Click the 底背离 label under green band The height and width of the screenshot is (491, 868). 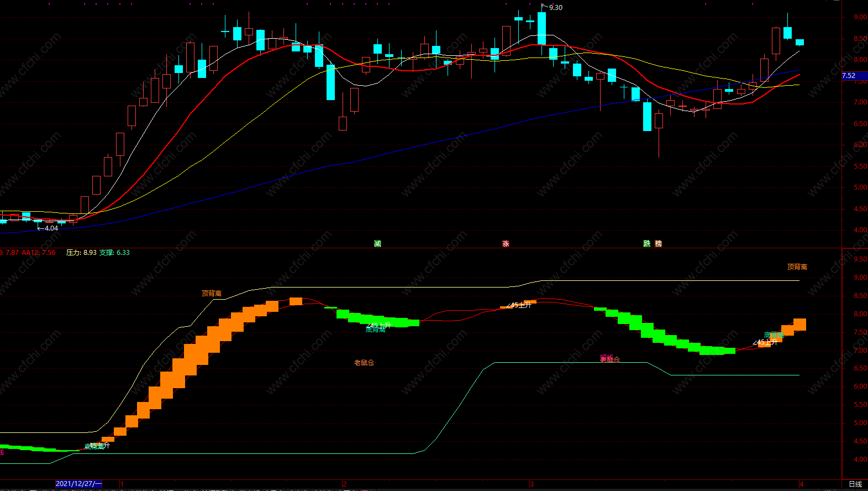(x=376, y=330)
